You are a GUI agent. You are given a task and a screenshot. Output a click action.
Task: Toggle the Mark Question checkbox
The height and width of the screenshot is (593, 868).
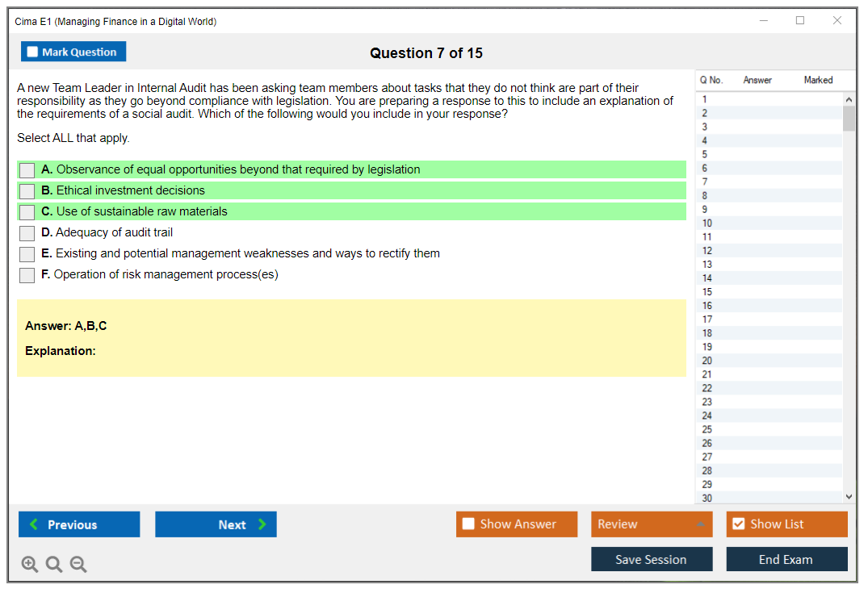pos(32,52)
